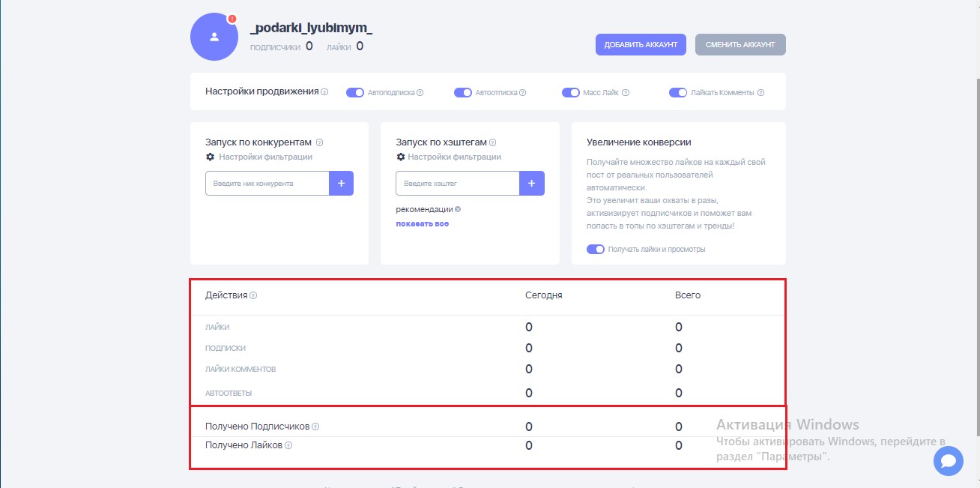Click the рекомендации label
The image size is (980, 488).
[424, 209]
